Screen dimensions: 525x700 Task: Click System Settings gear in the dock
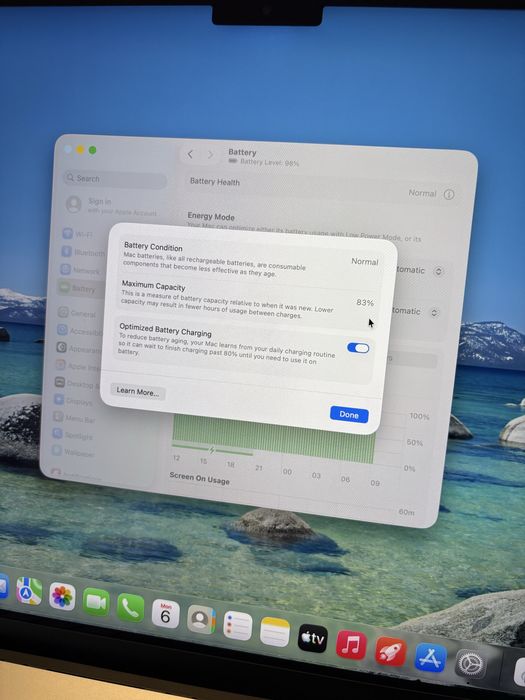pyautogui.click(x=471, y=664)
